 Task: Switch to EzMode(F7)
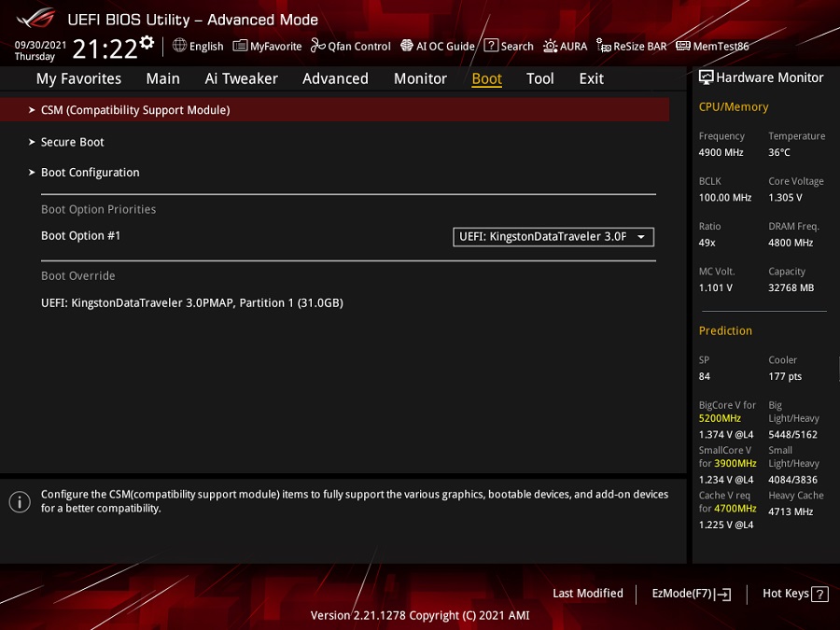pyautogui.click(x=691, y=594)
